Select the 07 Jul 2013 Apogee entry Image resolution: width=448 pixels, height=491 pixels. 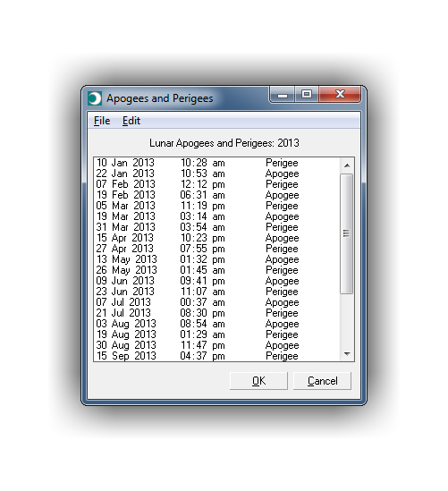pos(216,302)
